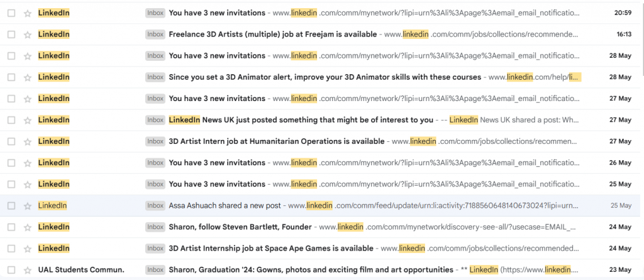Select checkbox for Steven Bartlett email
This screenshot has width=644, height=280.
tap(11, 227)
